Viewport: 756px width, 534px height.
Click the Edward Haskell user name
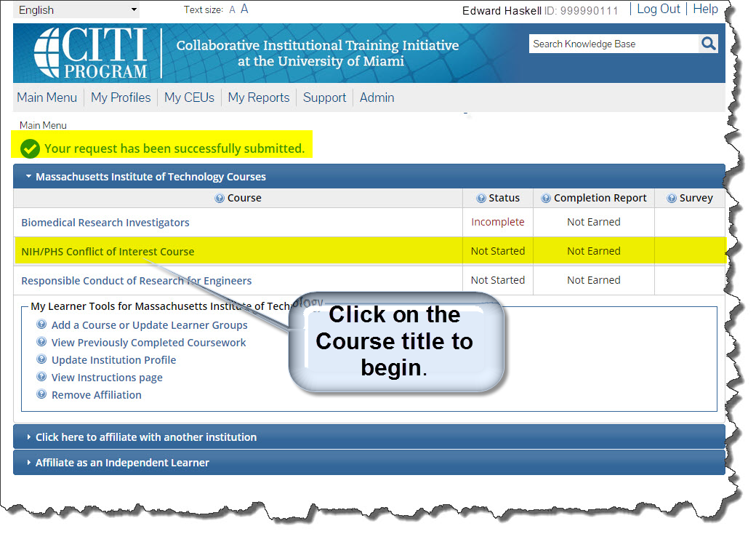(502, 11)
